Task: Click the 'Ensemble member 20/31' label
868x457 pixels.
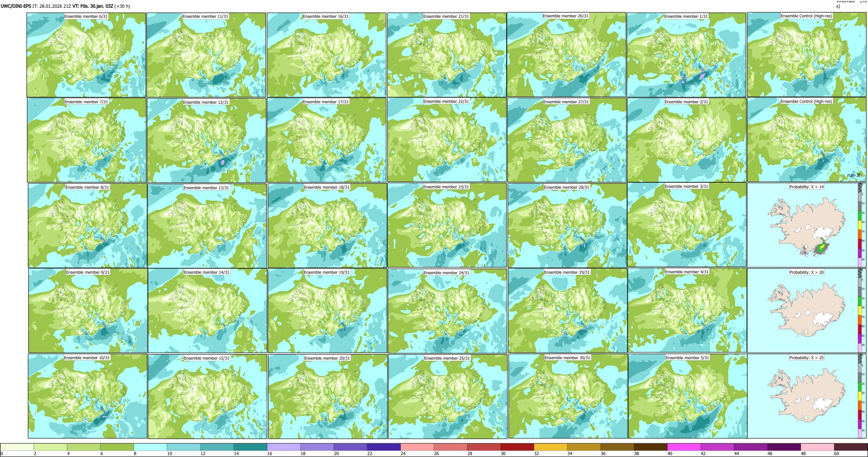Action: [327, 358]
